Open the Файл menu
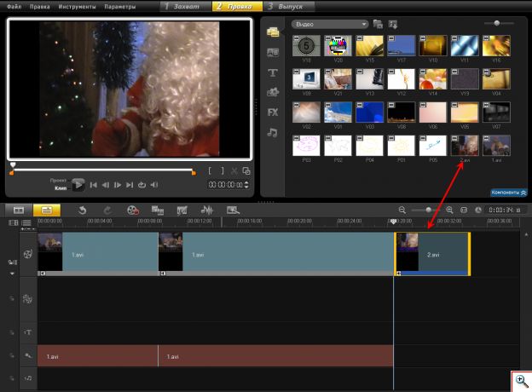This screenshot has height=392, width=532. coord(14,7)
